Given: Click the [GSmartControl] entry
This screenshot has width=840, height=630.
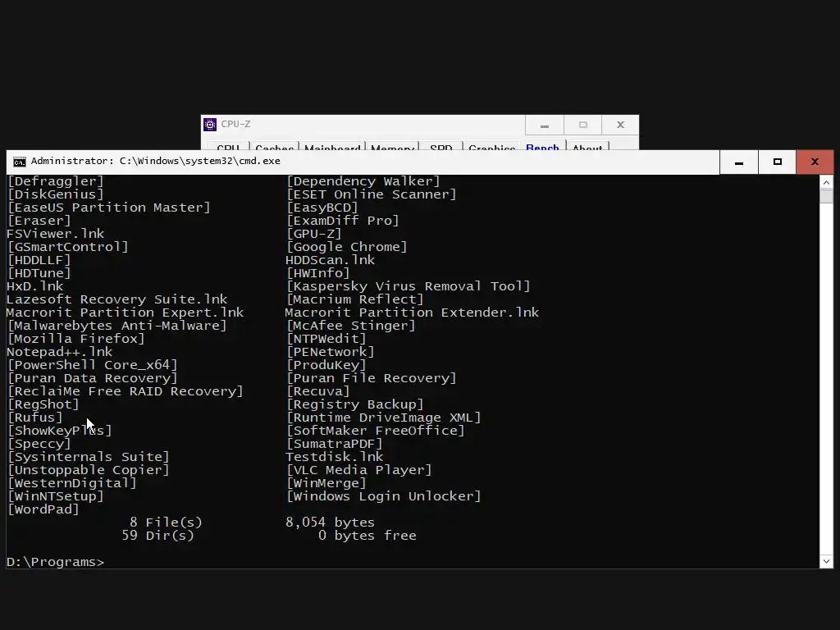Looking at the screenshot, I should 67,247.
